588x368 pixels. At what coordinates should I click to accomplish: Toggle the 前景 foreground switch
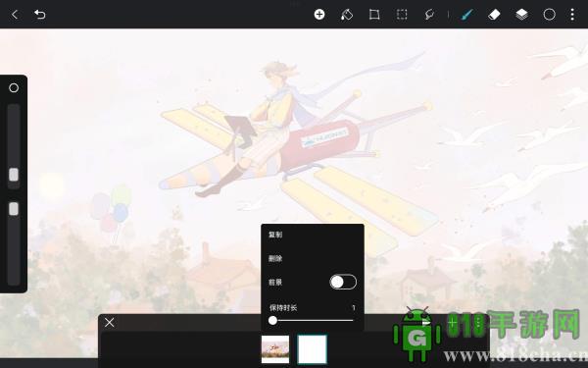click(x=343, y=282)
